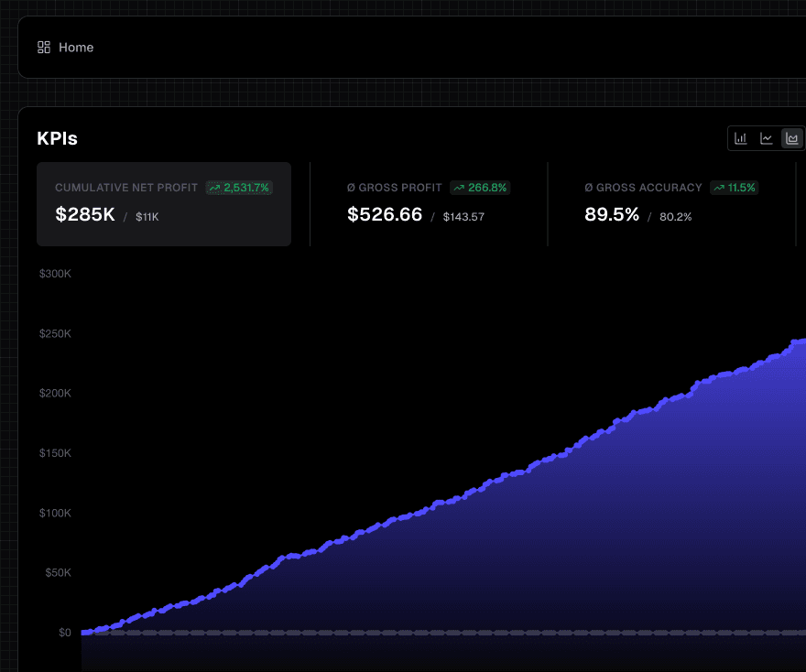806x672 pixels.
Task: Toggle the area chart view icon
Action: point(792,138)
